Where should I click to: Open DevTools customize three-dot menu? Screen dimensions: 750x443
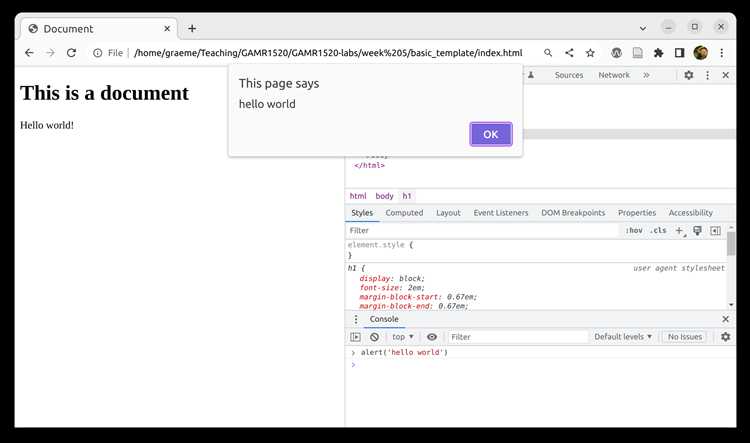point(707,75)
